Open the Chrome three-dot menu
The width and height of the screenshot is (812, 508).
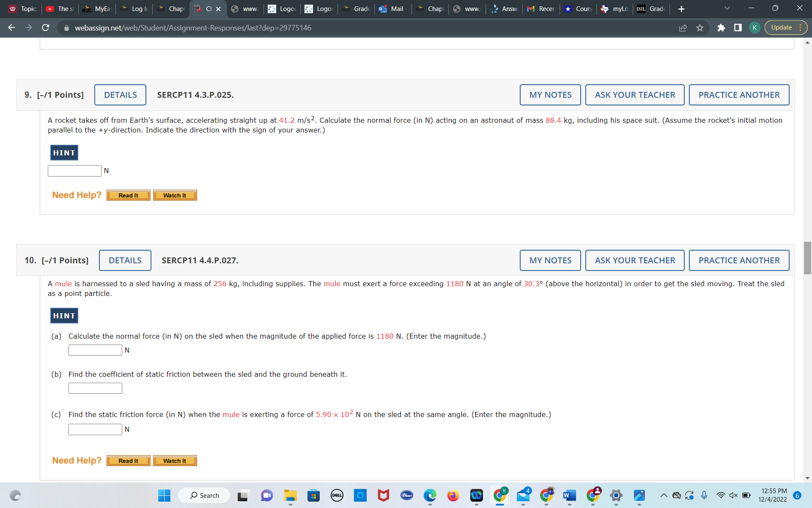click(x=801, y=28)
